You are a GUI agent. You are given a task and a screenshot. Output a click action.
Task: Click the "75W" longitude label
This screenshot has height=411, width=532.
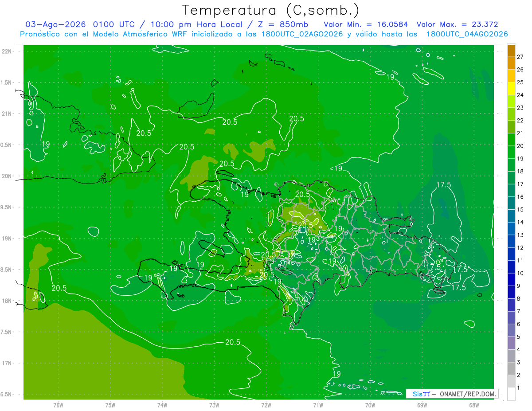tap(110, 405)
